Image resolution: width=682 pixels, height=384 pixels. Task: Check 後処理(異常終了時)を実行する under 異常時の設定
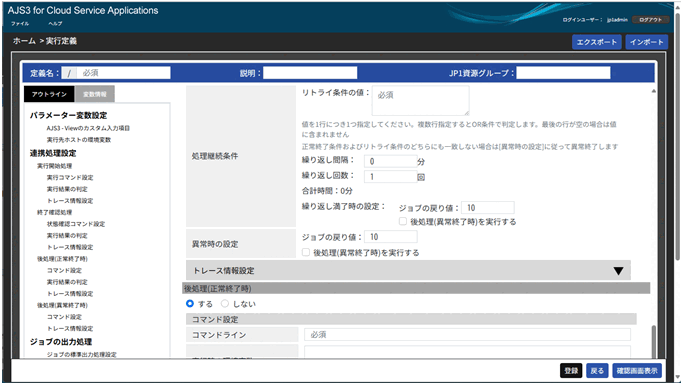point(306,252)
